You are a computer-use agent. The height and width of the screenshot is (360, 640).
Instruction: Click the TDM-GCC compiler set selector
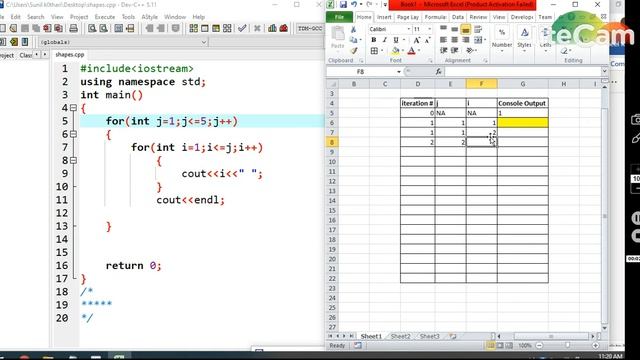pyautogui.click(x=310, y=29)
